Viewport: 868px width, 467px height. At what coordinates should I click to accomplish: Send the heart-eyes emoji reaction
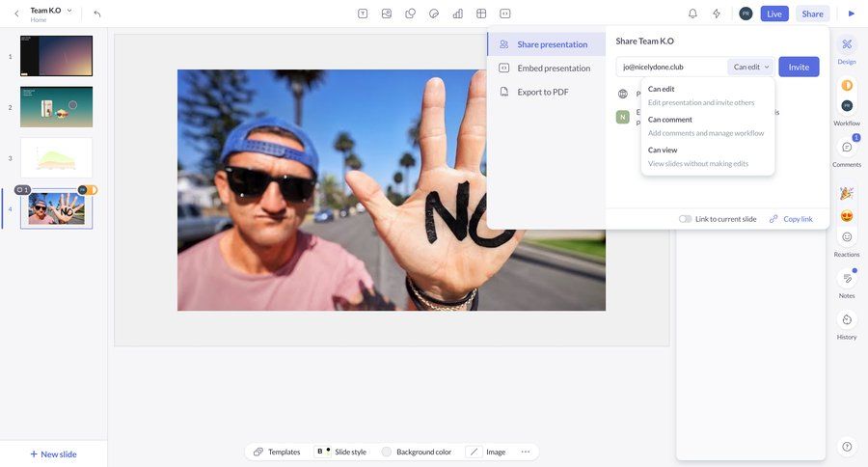tap(847, 216)
